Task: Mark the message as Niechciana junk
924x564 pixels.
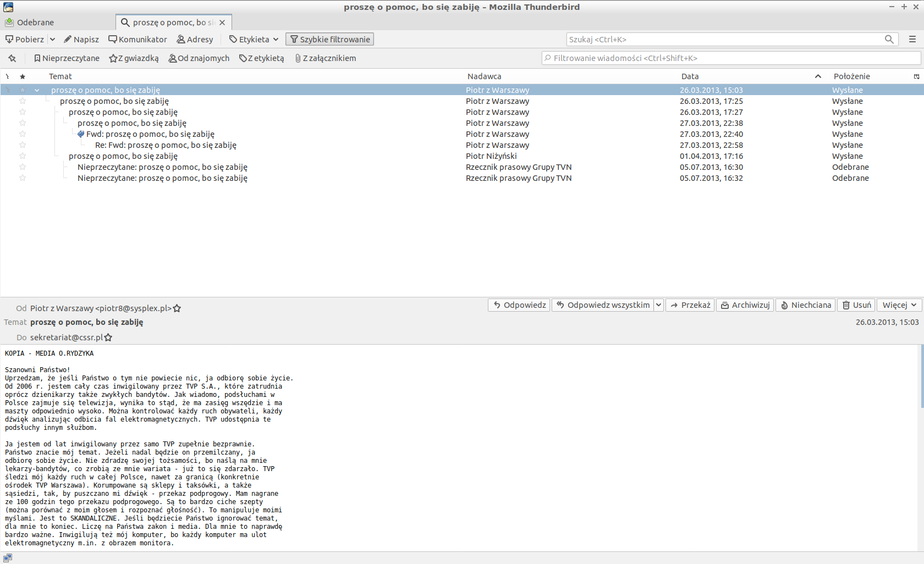Action: (806, 305)
